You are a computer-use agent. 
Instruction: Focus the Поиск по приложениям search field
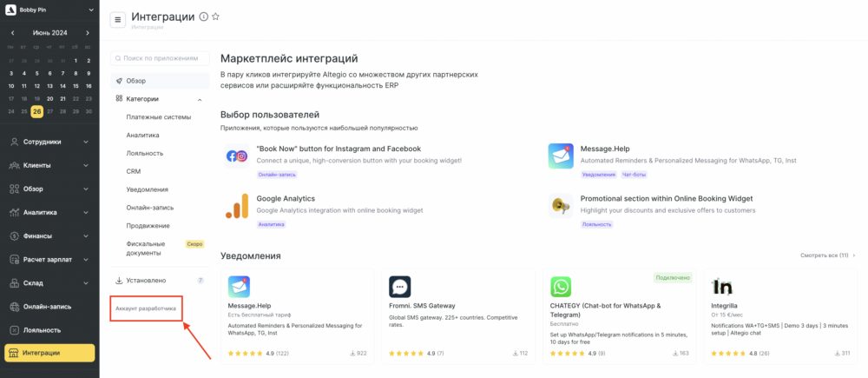click(x=160, y=58)
